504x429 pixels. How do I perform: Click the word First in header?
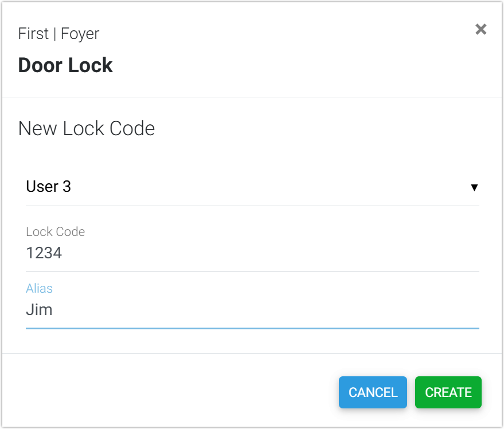pos(33,34)
